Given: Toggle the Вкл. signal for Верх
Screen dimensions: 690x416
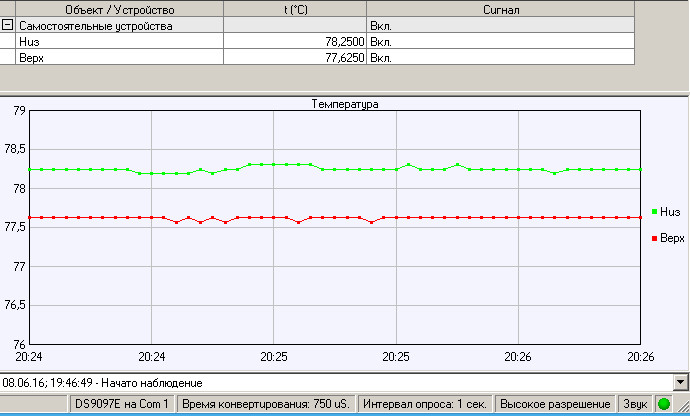Looking at the screenshot, I should [x=380, y=58].
